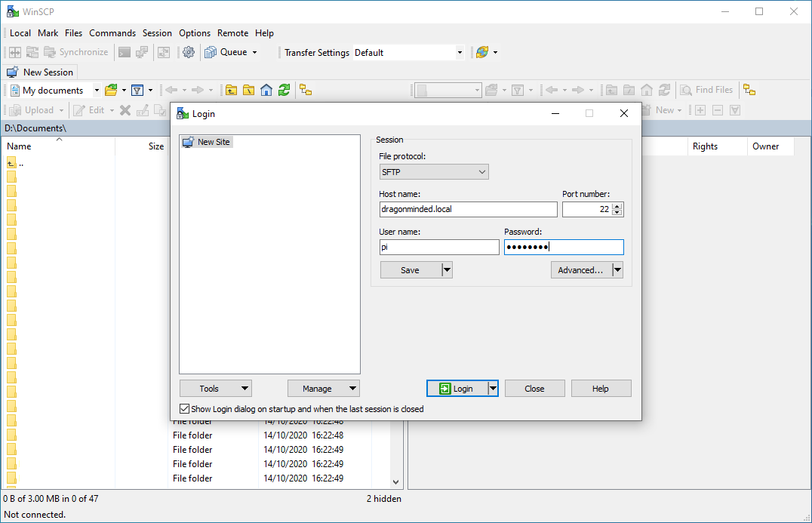This screenshot has height=523, width=812.
Task: Open the File protocol SFTP dropdown
Action: coord(434,172)
